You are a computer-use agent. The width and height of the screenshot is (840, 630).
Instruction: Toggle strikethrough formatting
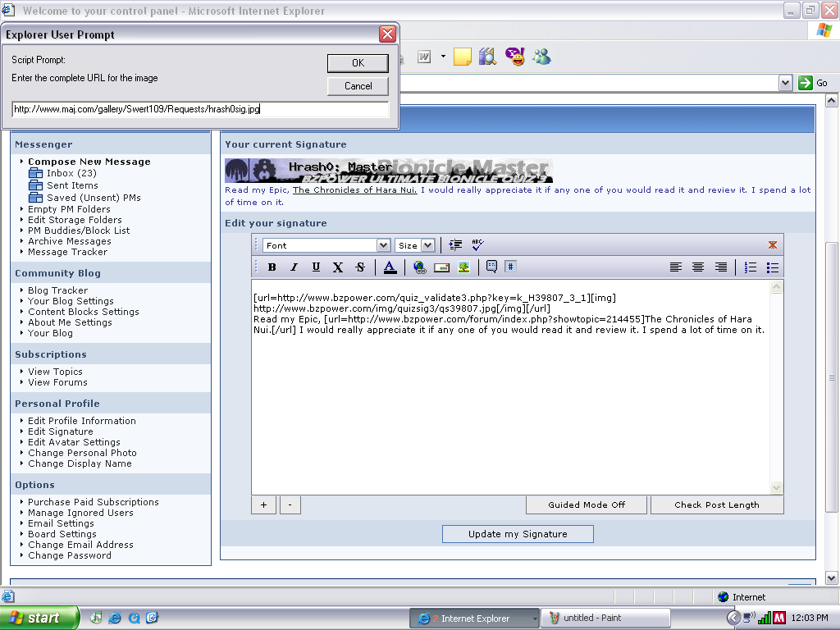click(358, 267)
